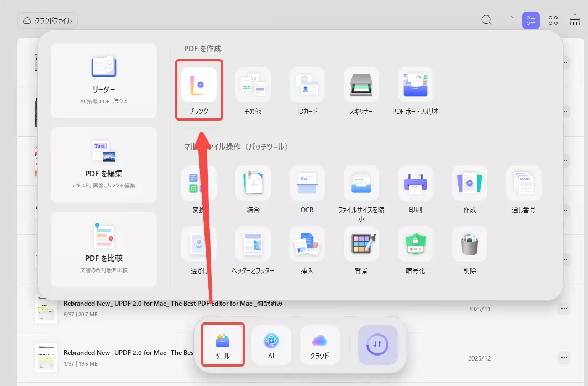Open the 背景 background tool
This screenshot has width=588, height=386.
pyautogui.click(x=361, y=244)
